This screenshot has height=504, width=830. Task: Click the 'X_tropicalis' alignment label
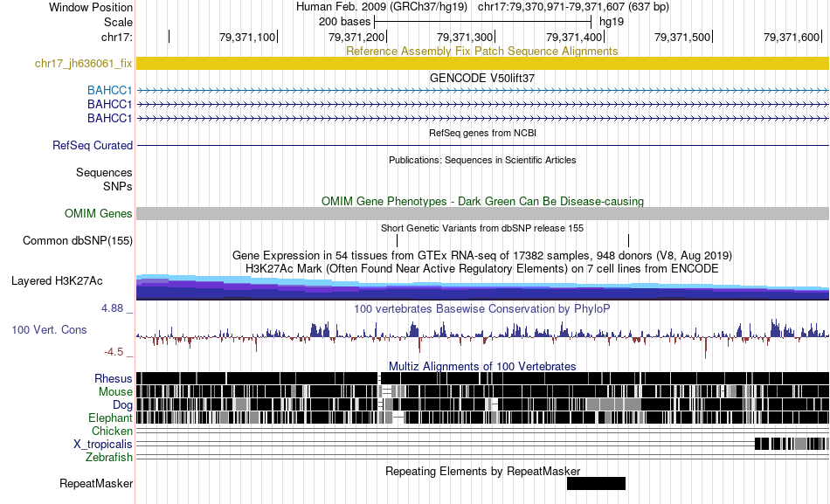[103, 445]
